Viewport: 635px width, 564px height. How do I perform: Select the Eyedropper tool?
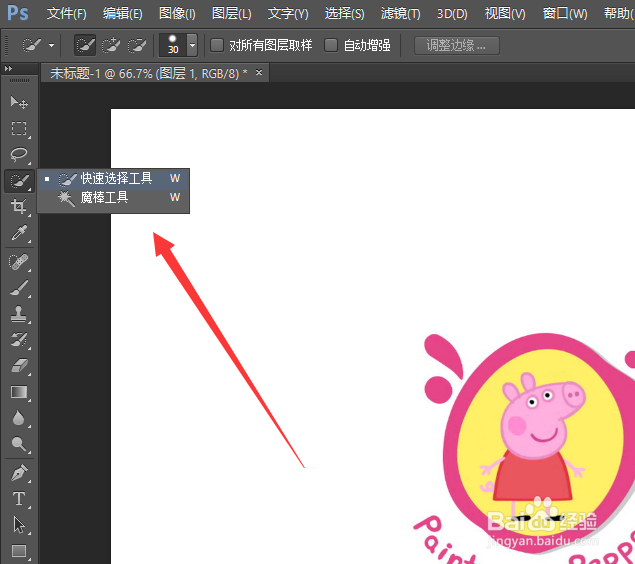[x=19, y=233]
